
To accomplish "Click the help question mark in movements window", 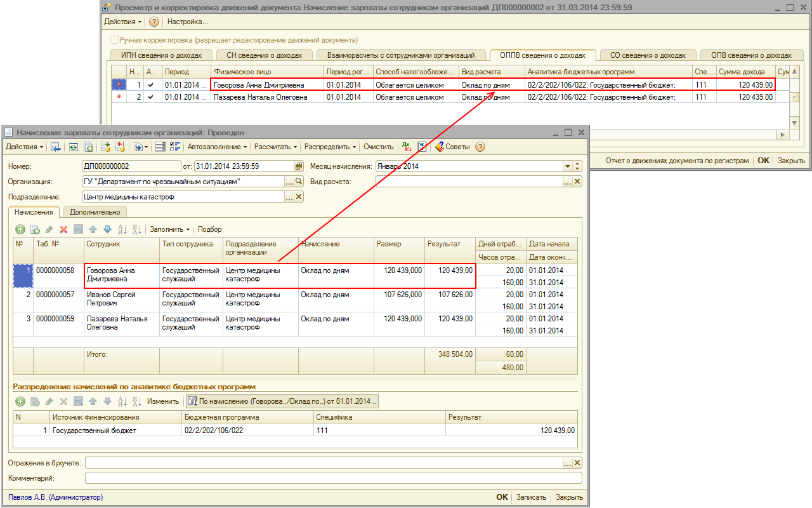I will (x=154, y=22).
